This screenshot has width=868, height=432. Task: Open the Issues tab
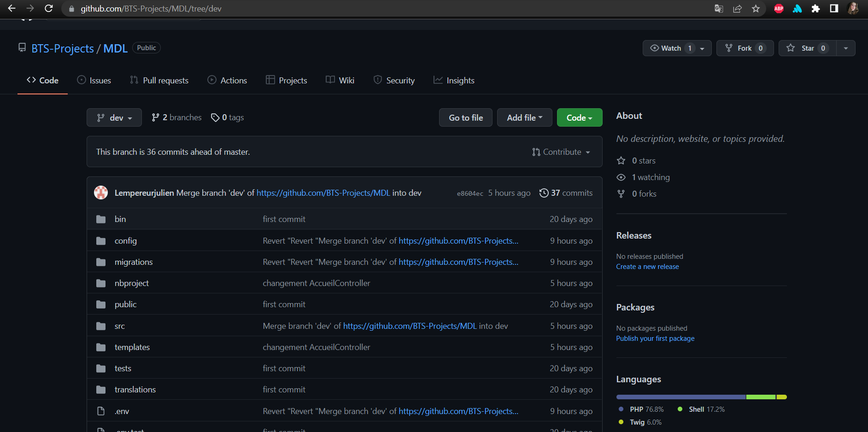point(94,80)
